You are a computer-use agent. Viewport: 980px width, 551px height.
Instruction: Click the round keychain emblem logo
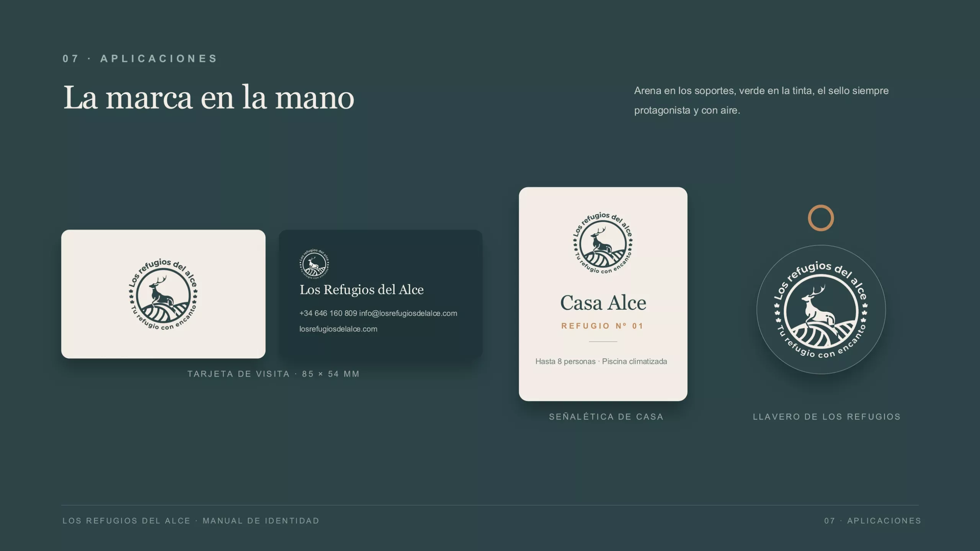tap(821, 310)
